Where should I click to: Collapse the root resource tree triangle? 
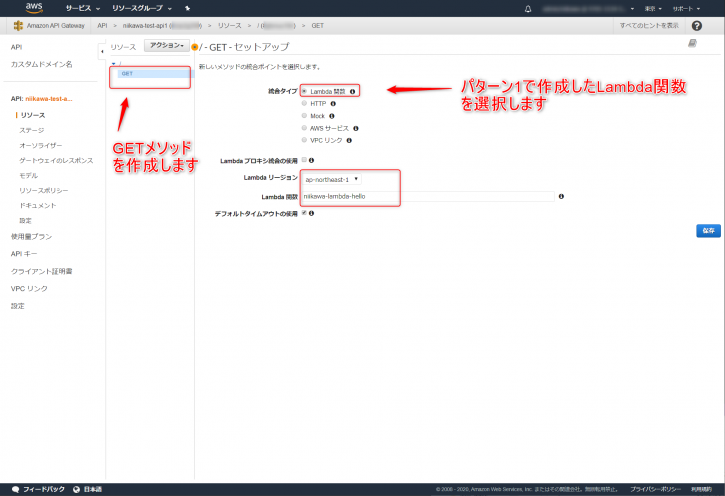pyautogui.click(x=114, y=63)
